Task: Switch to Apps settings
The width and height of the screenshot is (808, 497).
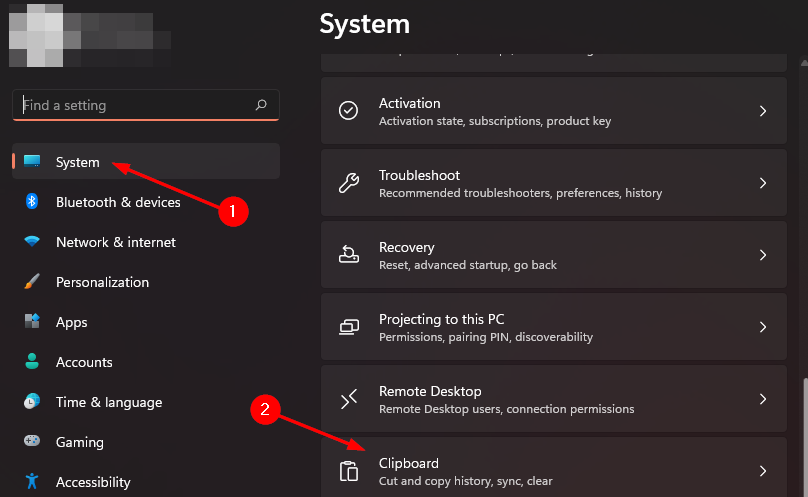Action: pyautogui.click(x=72, y=322)
